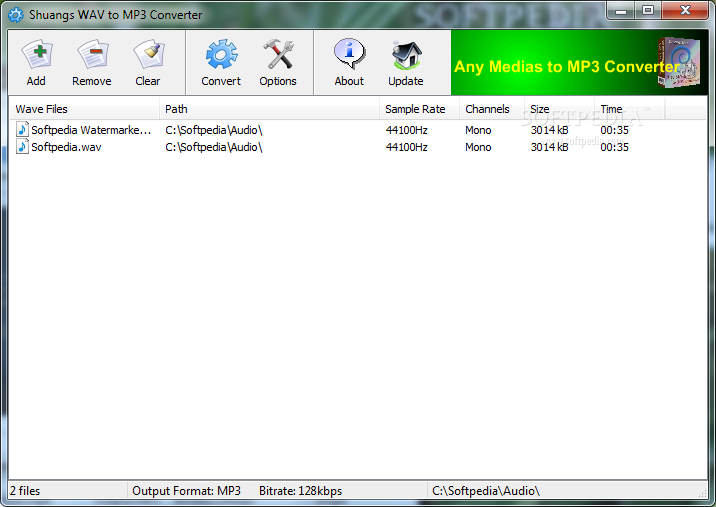The image size is (716, 507).
Task: Maximize the converter window
Action: (x=648, y=11)
